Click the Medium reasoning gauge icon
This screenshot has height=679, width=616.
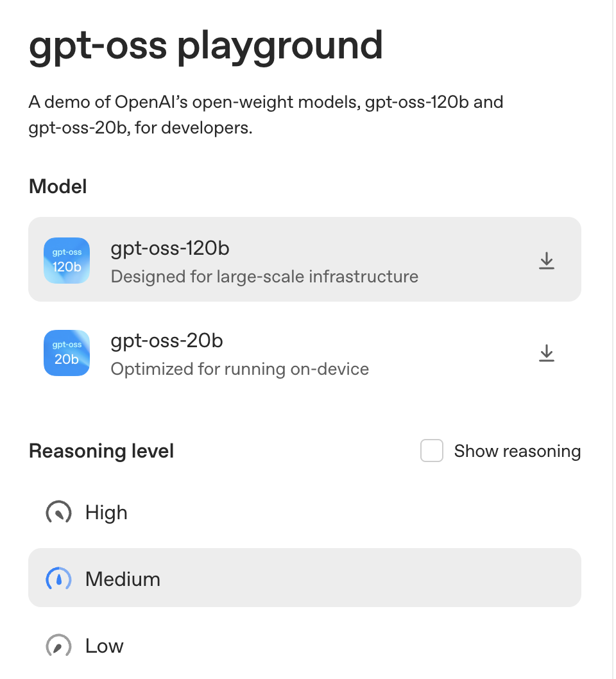pos(58,580)
